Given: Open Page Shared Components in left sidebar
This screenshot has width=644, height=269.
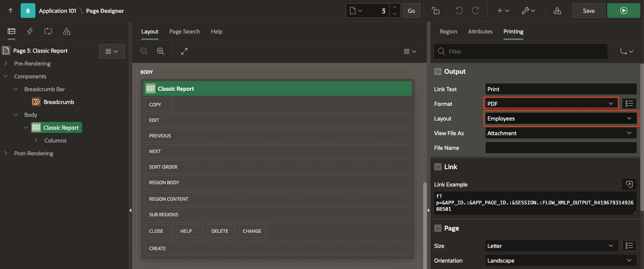Looking at the screenshot, I should 66,32.
